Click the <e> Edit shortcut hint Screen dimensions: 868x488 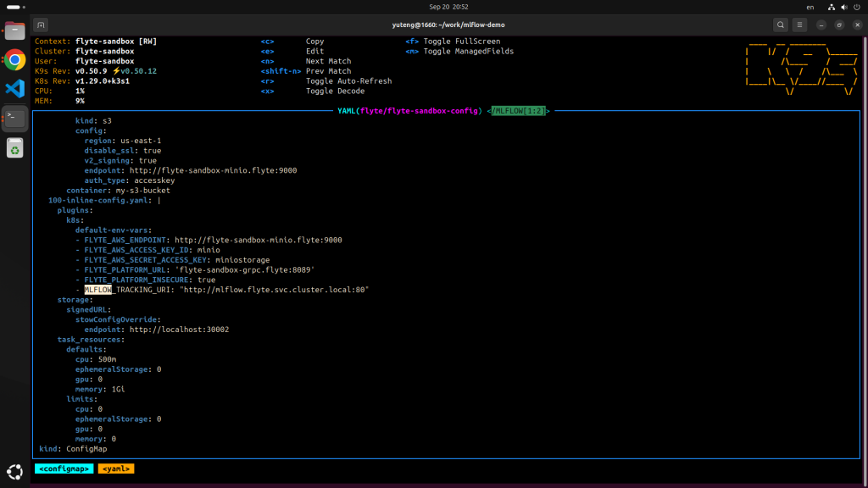[292, 52]
